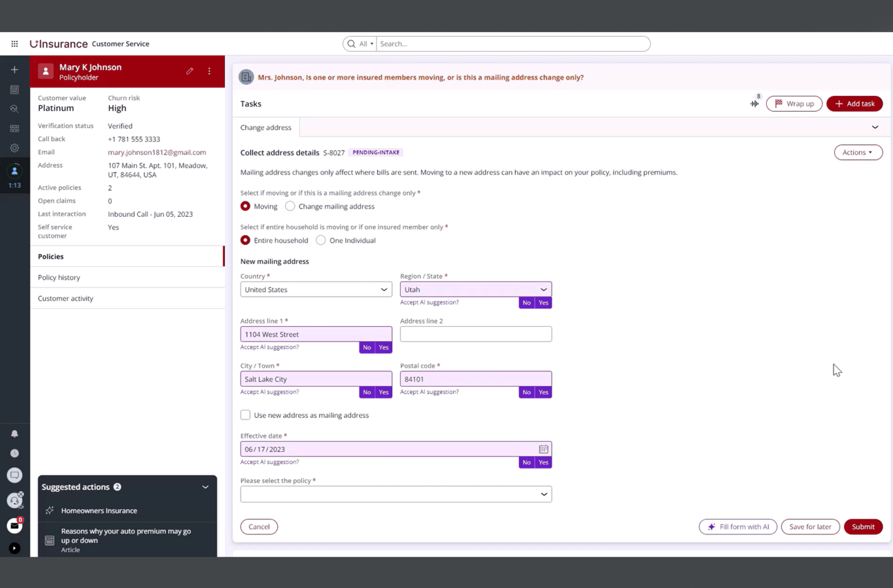Collapse the Change address task section

[x=875, y=127]
